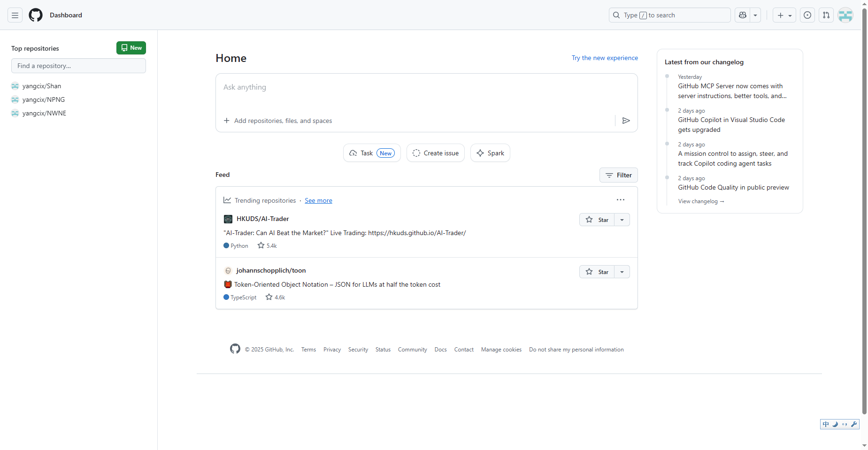Open the Star dropdown for AI-Trader

pos(622,219)
